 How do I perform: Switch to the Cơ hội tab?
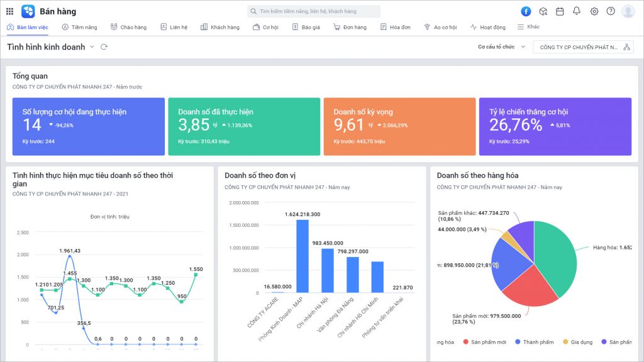tap(265, 27)
